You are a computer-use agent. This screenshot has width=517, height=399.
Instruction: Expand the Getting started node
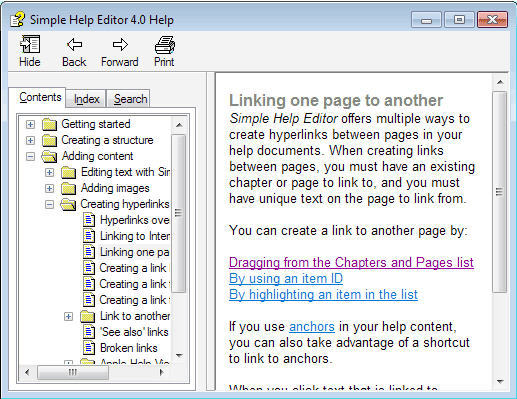coord(30,124)
